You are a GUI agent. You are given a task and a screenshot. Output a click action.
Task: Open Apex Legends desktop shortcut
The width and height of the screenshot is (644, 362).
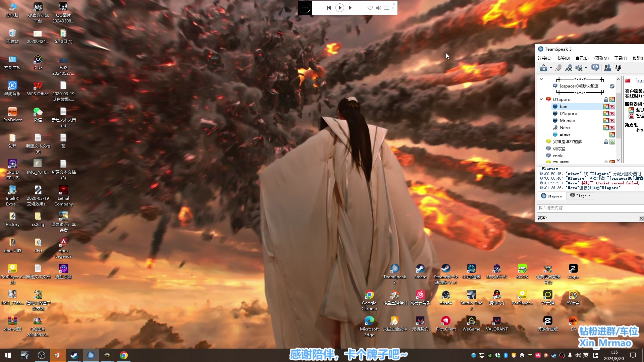click(x=63, y=248)
